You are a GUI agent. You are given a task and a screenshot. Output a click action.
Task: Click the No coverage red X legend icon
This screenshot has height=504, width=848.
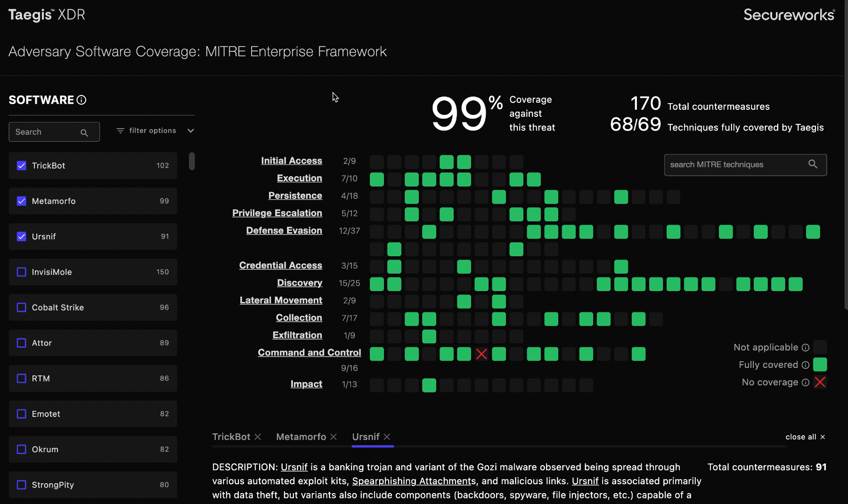point(820,382)
